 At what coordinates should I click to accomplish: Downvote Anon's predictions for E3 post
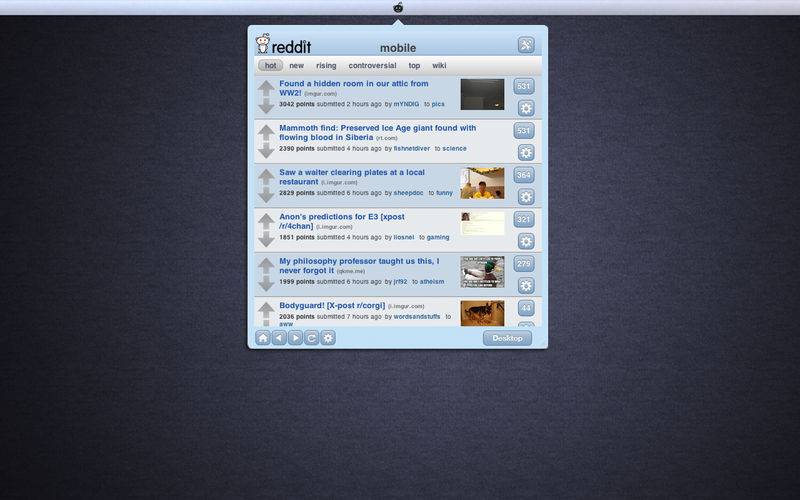tap(266, 239)
